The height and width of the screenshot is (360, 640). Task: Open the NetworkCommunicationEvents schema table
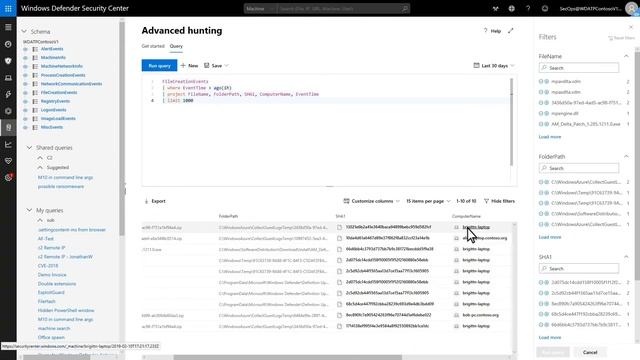(x=71, y=84)
